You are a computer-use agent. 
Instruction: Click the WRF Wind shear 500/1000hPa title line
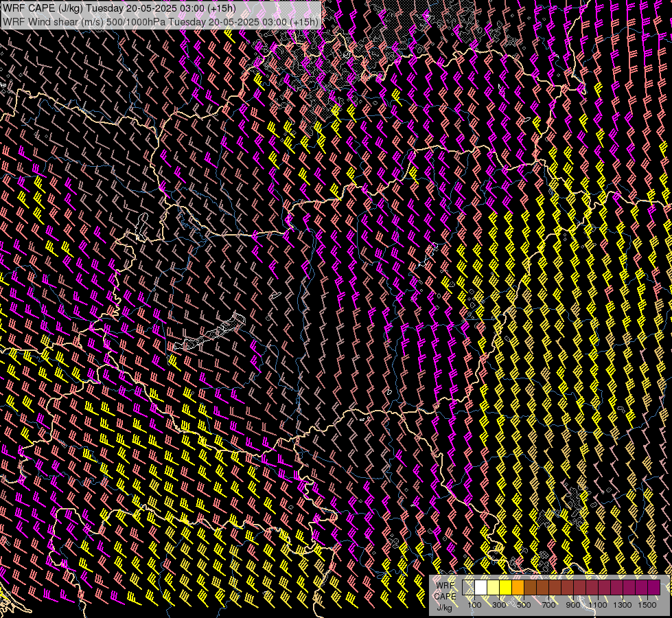(161, 22)
